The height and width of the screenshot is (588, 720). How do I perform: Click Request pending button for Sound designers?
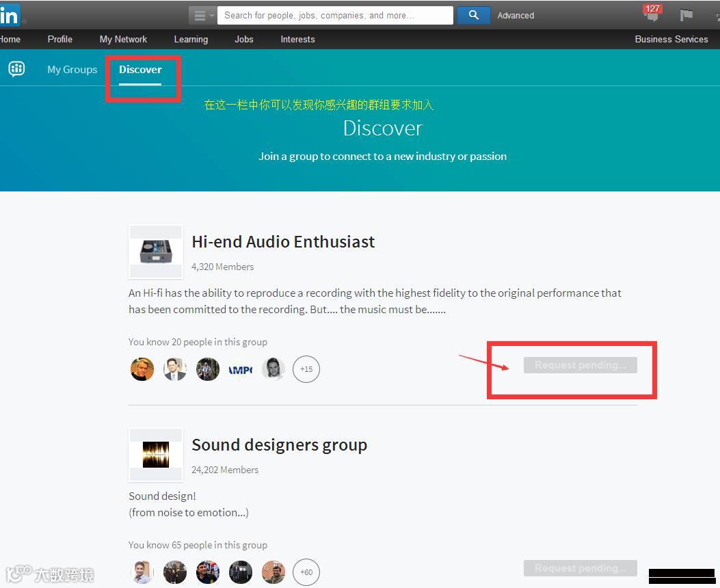coord(581,568)
